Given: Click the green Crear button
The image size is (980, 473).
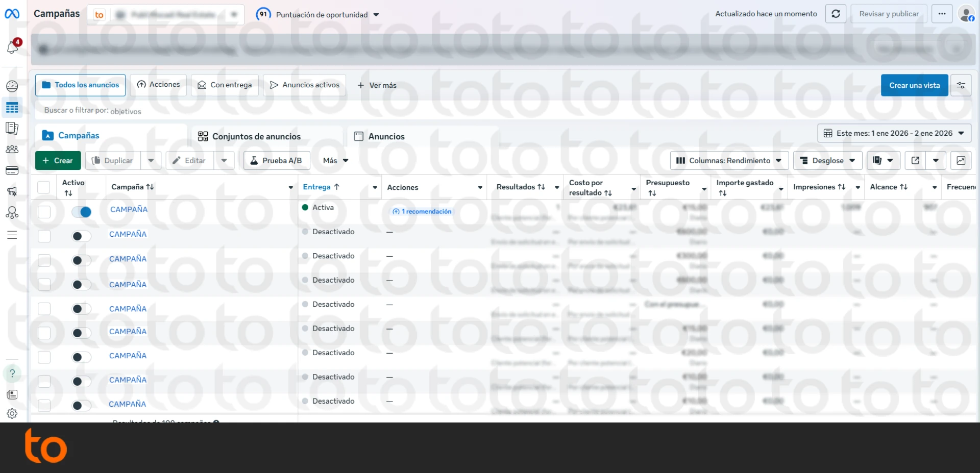Looking at the screenshot, I should tap(58, 161).
